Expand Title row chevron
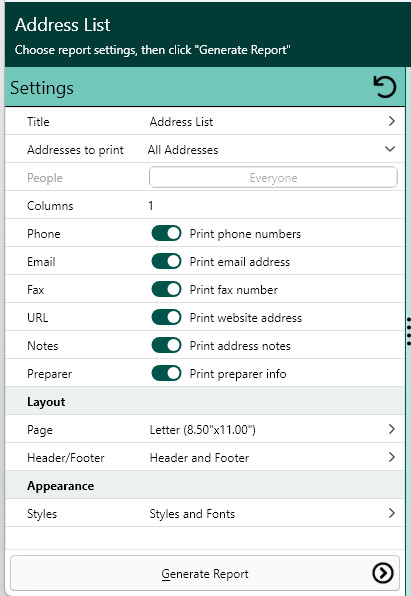411x596 pixels. (x=392, y=121)
